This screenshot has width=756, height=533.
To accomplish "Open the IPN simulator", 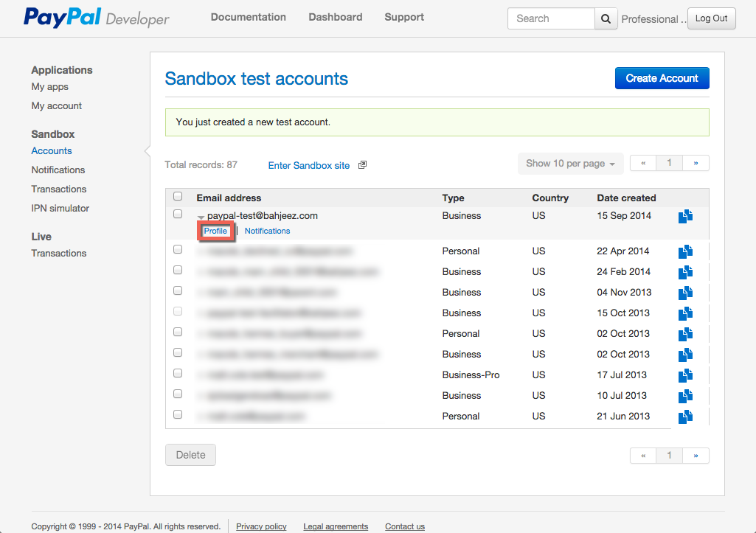I will (60, 209).
